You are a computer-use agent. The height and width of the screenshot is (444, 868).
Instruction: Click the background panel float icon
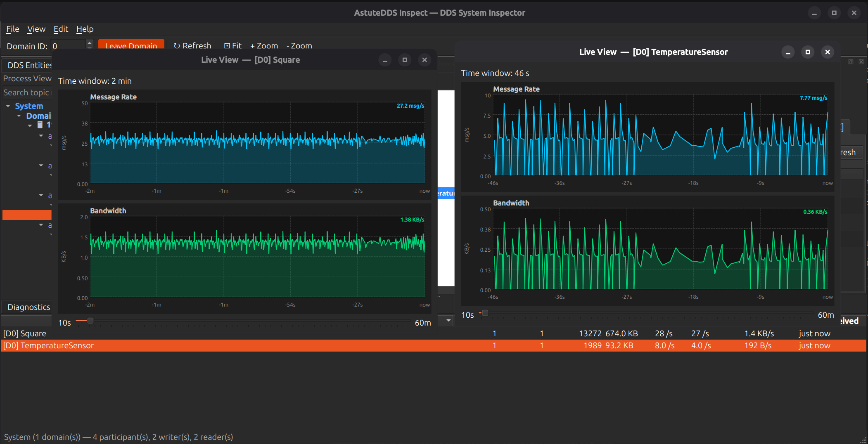851,62
